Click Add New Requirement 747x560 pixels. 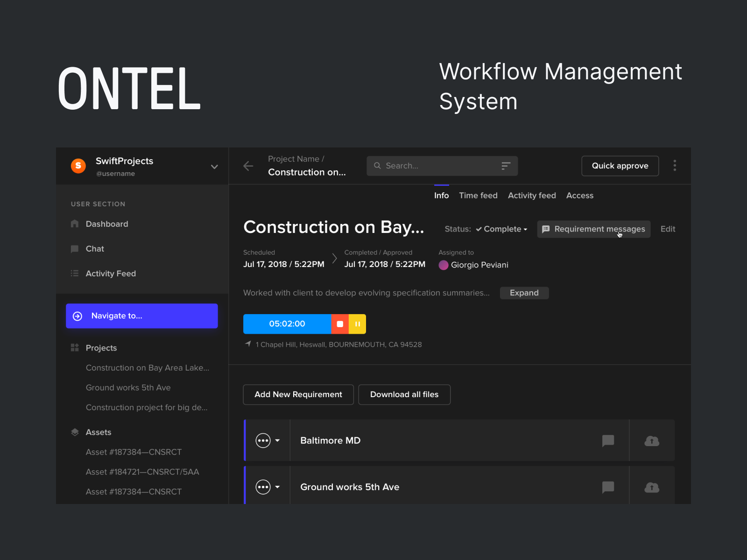tap(298, 395)
